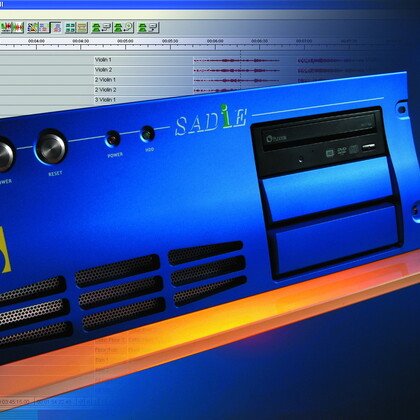Click the 00:04:30 mark on the time ruler
The height and width of the screenshot is (420, 420).
tap(81, 41)
